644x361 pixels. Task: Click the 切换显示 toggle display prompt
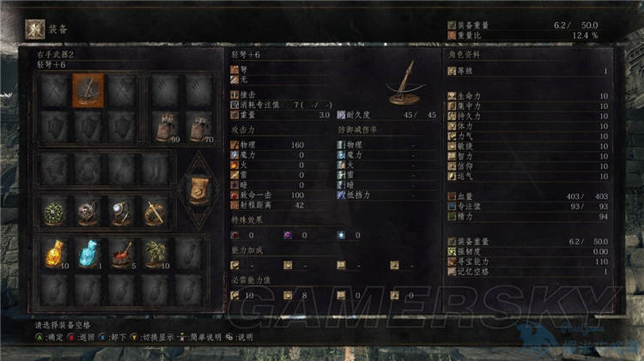(152, 337)
